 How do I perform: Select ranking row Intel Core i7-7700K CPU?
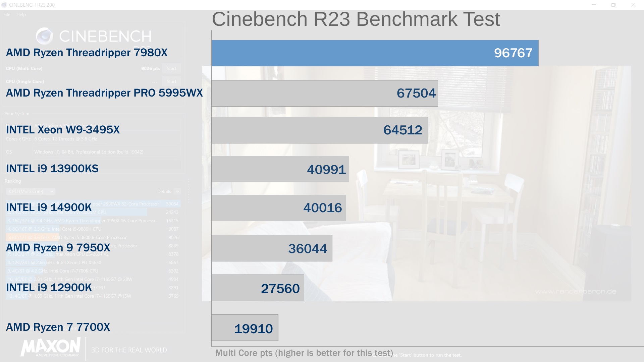[93, 271]
